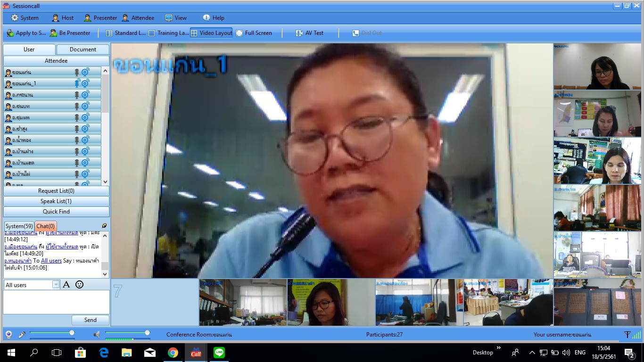Expand the Quick Find section
This screenshot has width=644, height=362.
[56, 212]
